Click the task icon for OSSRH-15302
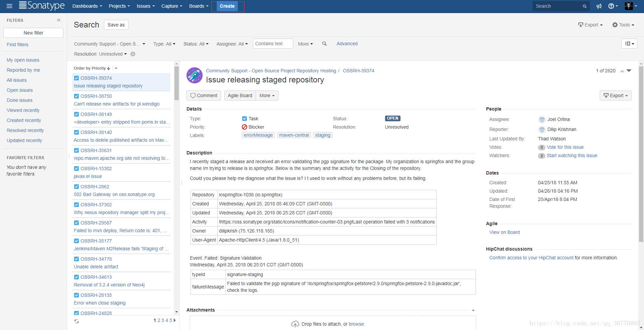The height and width of the screenshot is (330, 644). tap(76, 169)
